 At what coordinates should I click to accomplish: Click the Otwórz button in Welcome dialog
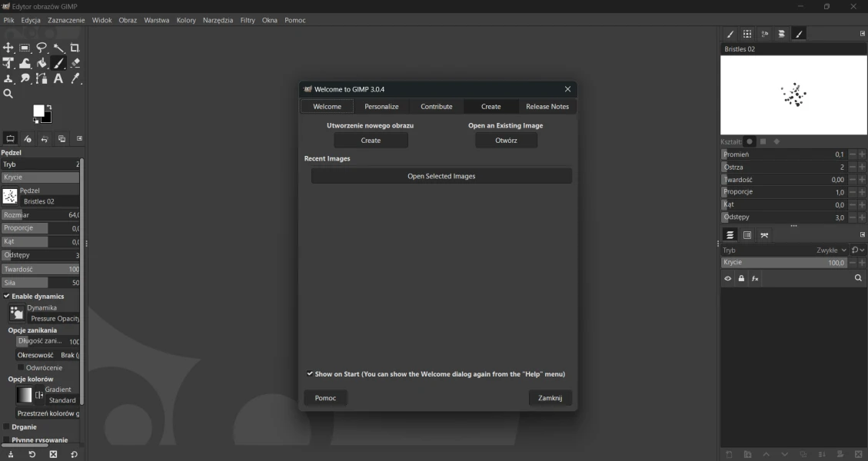[506, 141]
